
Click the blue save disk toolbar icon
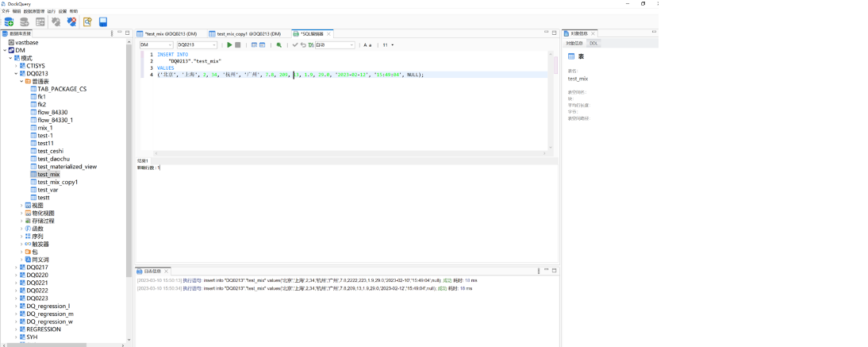pos(103,22)
